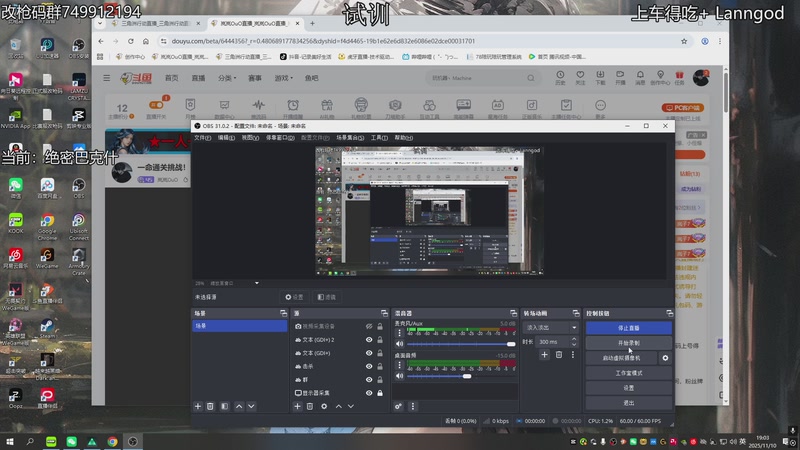Open advanced audio properties gears icon
This screenshot has height=450, width=800.
[398, 406]
